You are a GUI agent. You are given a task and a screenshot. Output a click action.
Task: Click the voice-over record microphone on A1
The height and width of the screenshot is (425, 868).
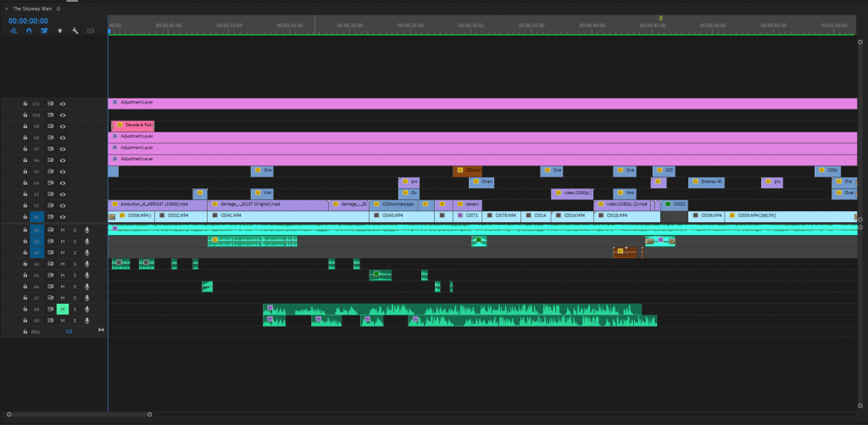click(86, 230)
